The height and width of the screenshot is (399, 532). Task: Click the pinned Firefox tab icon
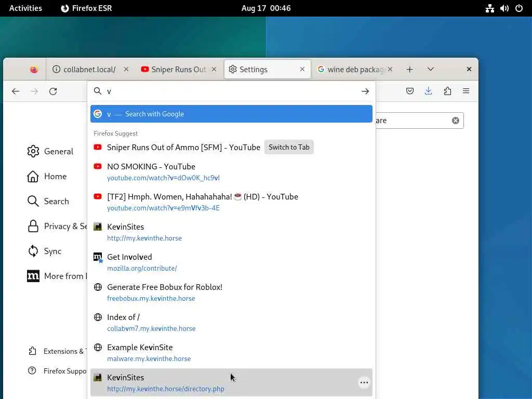(x=34, y=70)
